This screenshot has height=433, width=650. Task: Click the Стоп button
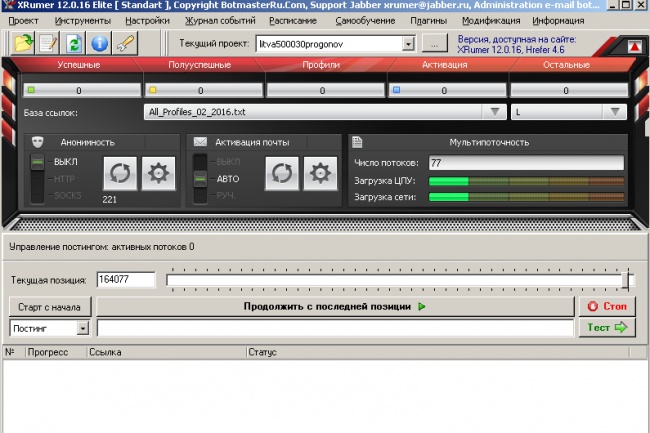click(x=607, y=306)
